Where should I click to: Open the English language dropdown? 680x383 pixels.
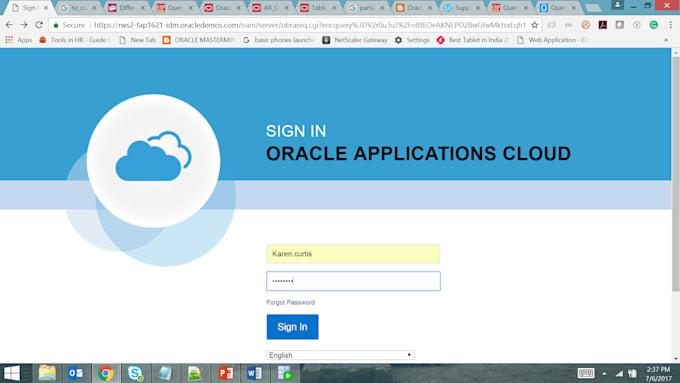coord(340,355)
